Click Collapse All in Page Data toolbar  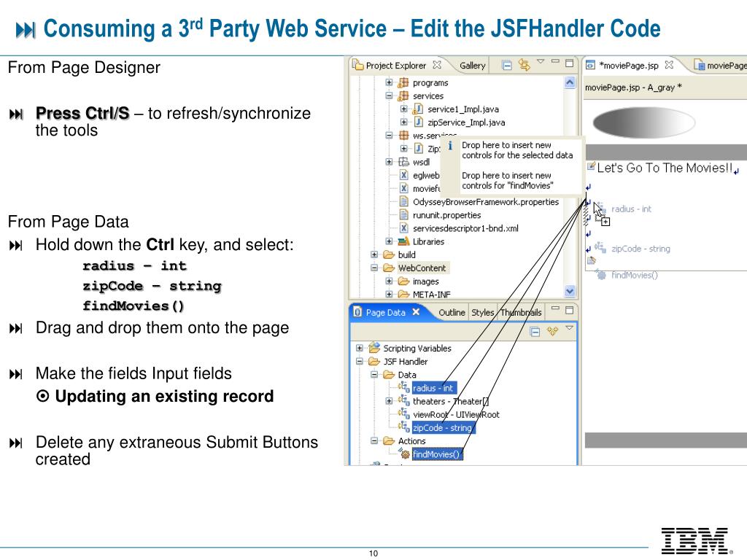tap(535, 332)
